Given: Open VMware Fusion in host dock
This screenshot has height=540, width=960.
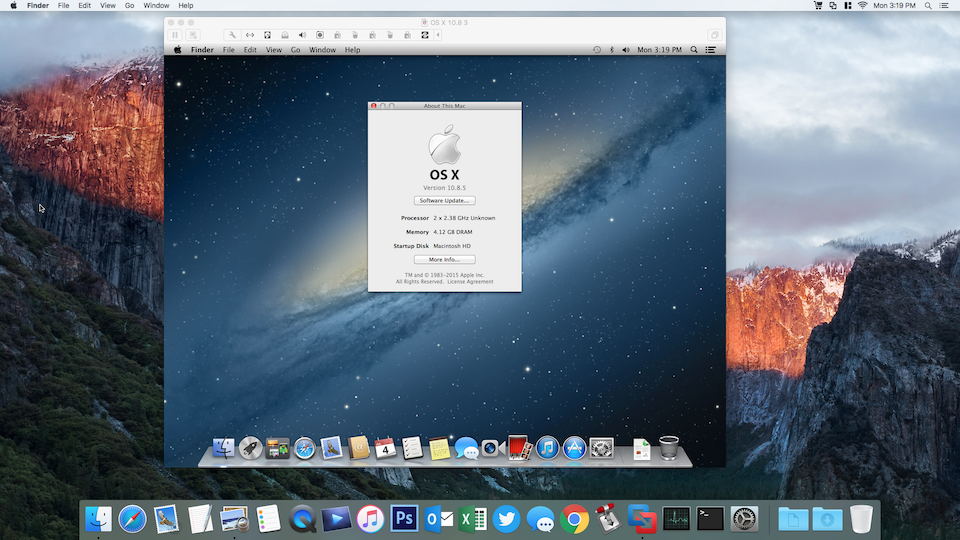Looking at the screenshot, I should [642, 519].
